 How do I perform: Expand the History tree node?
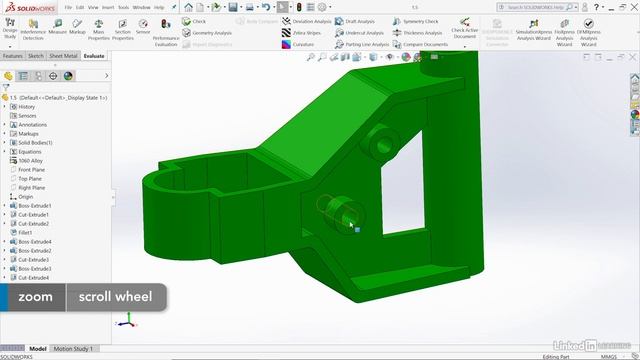tap(4, 107)
